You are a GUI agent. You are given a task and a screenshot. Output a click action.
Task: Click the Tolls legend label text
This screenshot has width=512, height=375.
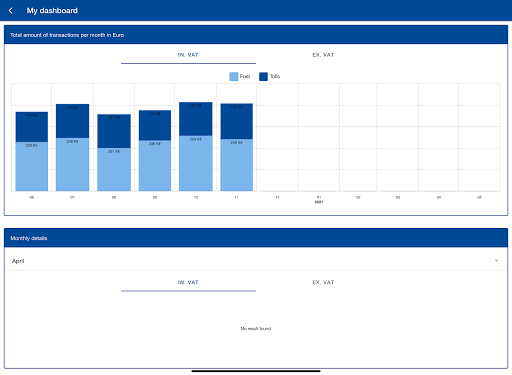275,76
